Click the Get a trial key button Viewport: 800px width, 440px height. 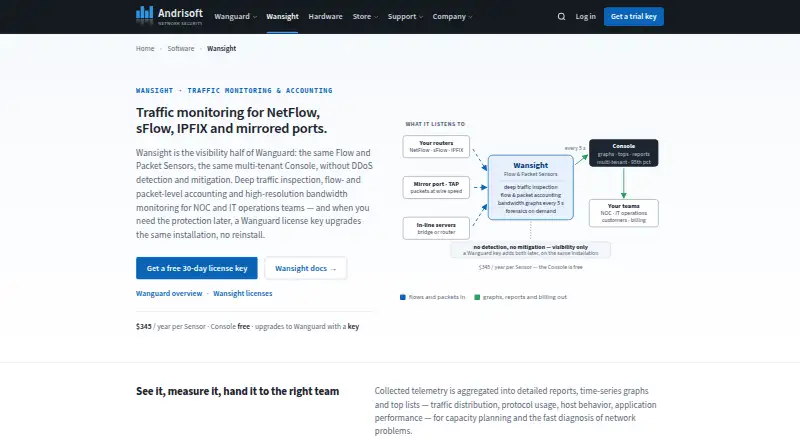pyautogui.click(x=634, y=16)
